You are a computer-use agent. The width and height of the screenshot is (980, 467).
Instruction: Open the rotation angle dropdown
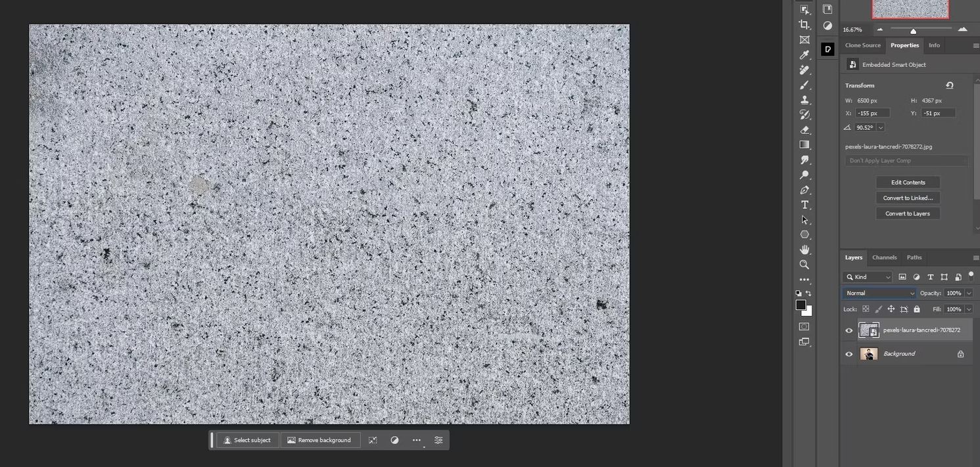coord(881,127)
